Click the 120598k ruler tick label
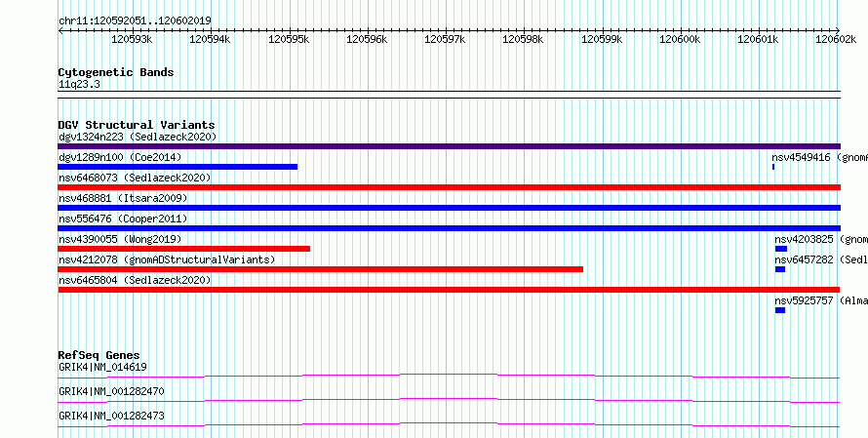This screenshot has height=438, width=868. click(x=523, y=39)
